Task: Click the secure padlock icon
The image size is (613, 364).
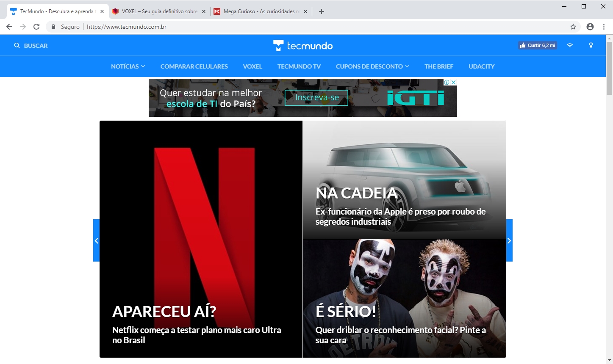Action: pyautogui.click(x=53, y=27)
